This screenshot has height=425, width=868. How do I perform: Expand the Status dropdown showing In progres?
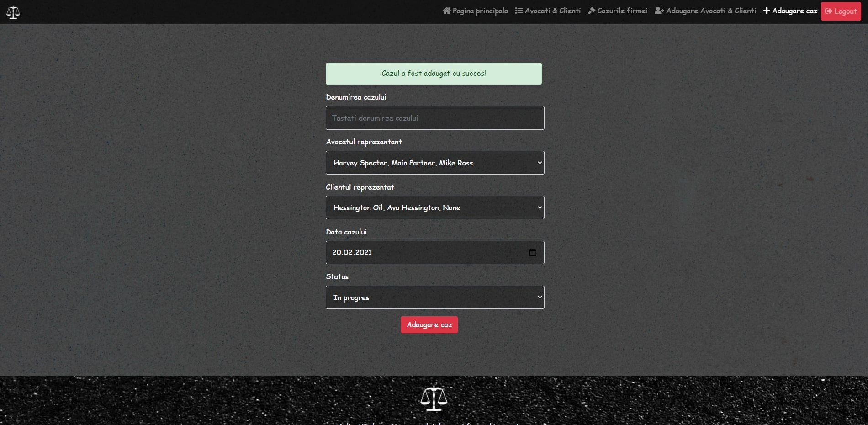click(x=434, y=297)
